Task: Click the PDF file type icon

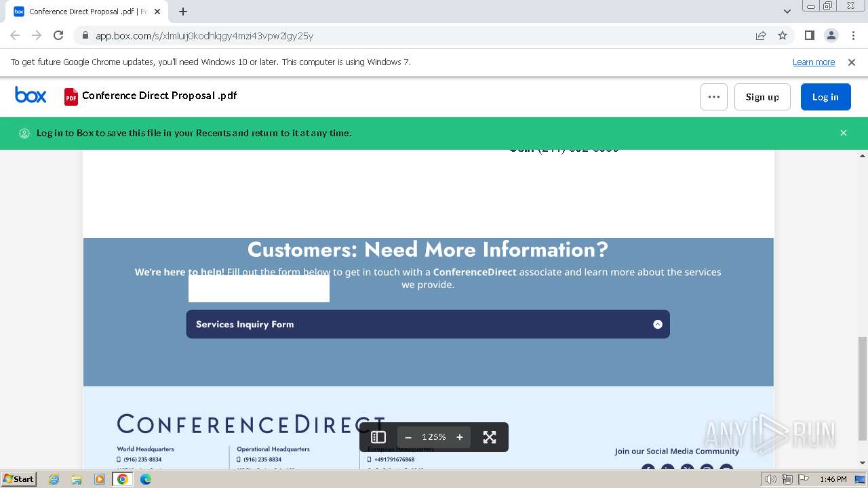Action: (71, 97)
